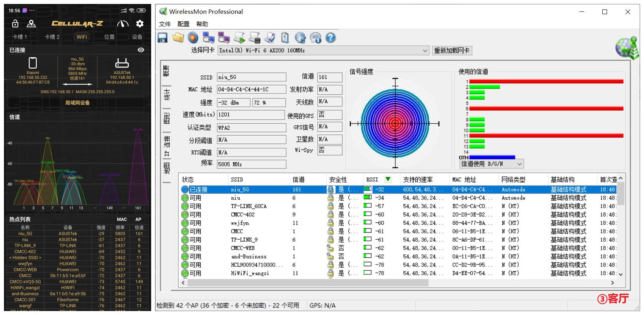Screen dimensions: 644x315
Task: Tap CMCC-xVQ5-5G in the hotspot list
Action: tap(25, 281)
